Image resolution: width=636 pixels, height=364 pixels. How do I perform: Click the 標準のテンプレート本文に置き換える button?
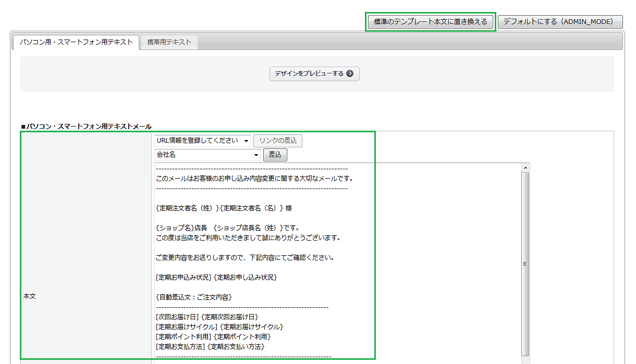(430, 22)
